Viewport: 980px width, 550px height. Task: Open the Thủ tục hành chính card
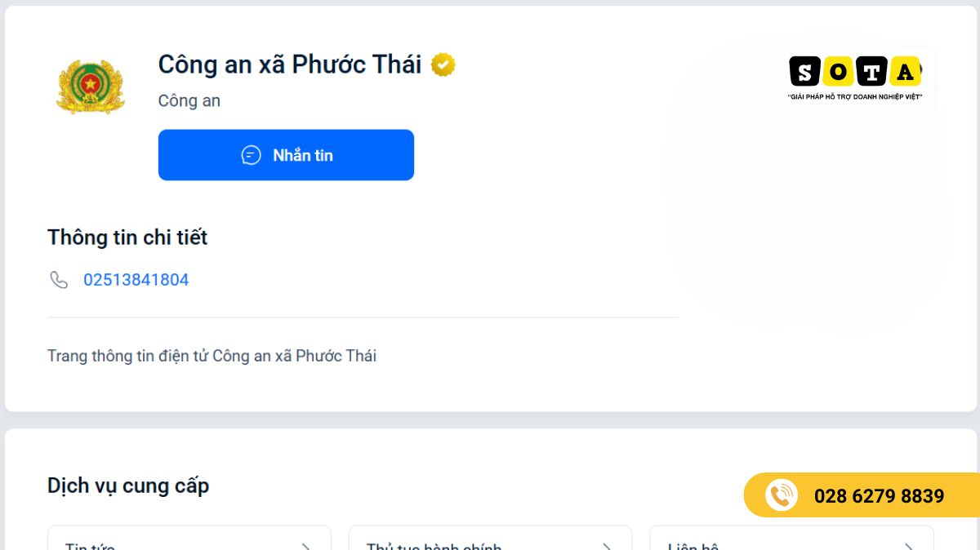click(490, 538)
